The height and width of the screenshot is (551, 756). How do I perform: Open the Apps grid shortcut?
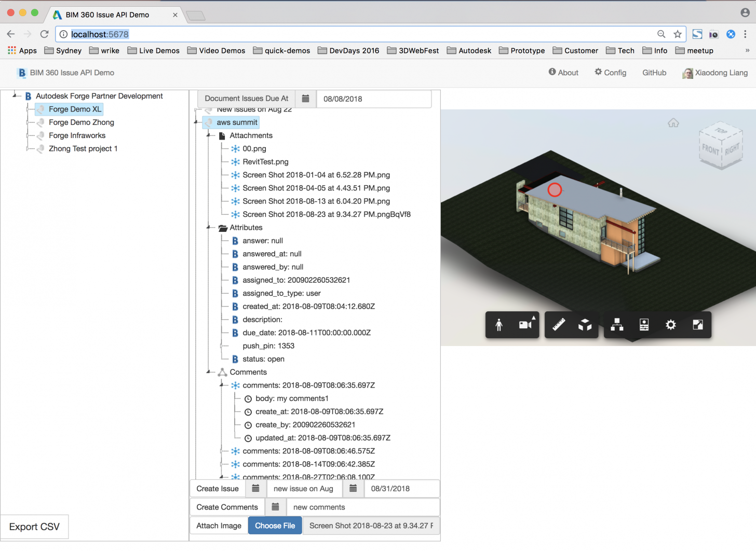click(22, 50)
